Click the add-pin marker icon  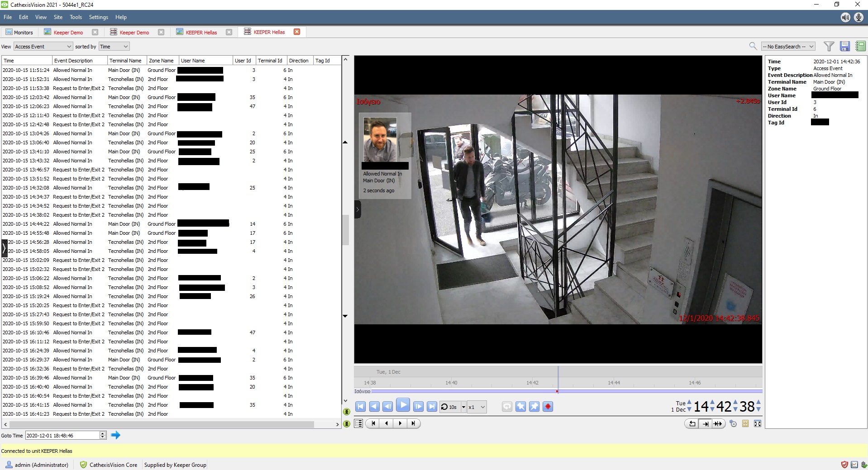534,407
